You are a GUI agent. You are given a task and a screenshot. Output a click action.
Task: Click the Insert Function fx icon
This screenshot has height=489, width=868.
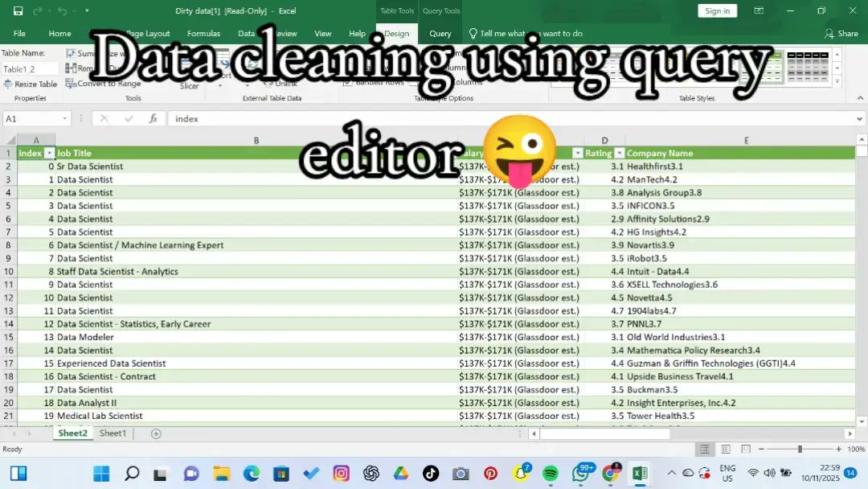coord(154,118)
